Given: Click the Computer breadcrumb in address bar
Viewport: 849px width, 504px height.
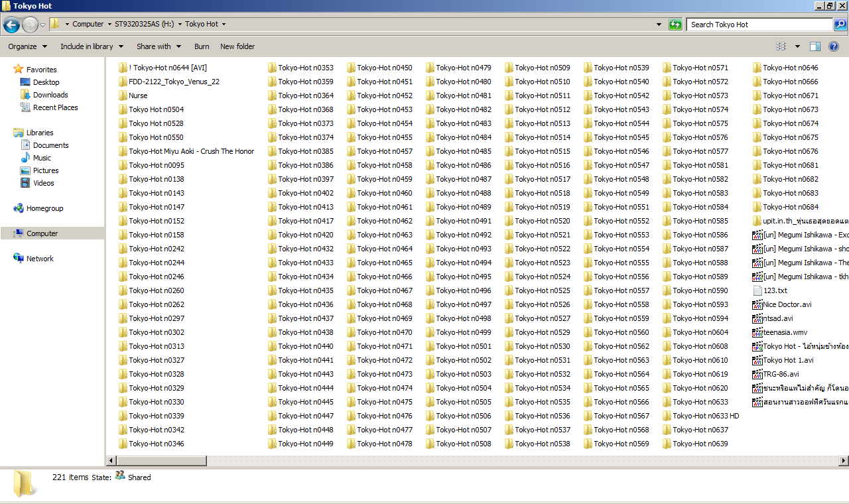Looking at the screenshot, I should [88, 24].
